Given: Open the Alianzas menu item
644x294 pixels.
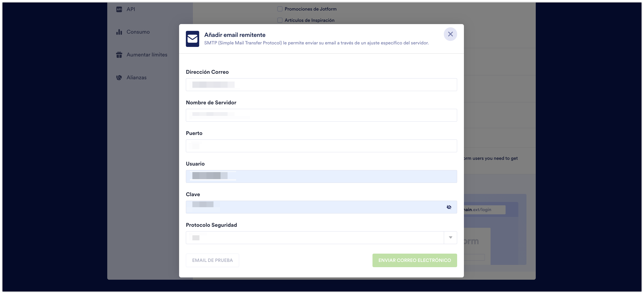Looking at the screenshot, I should (x=136, y=78).
